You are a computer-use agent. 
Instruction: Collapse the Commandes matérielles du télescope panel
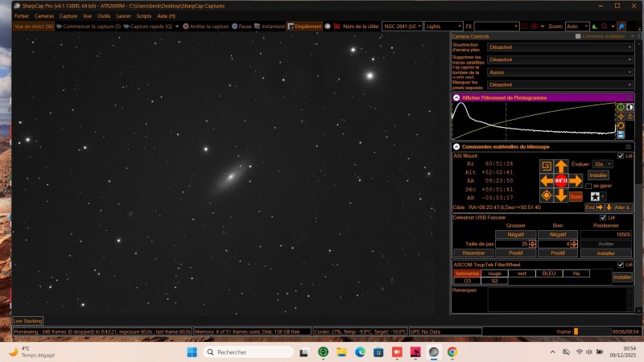[456, 146]
